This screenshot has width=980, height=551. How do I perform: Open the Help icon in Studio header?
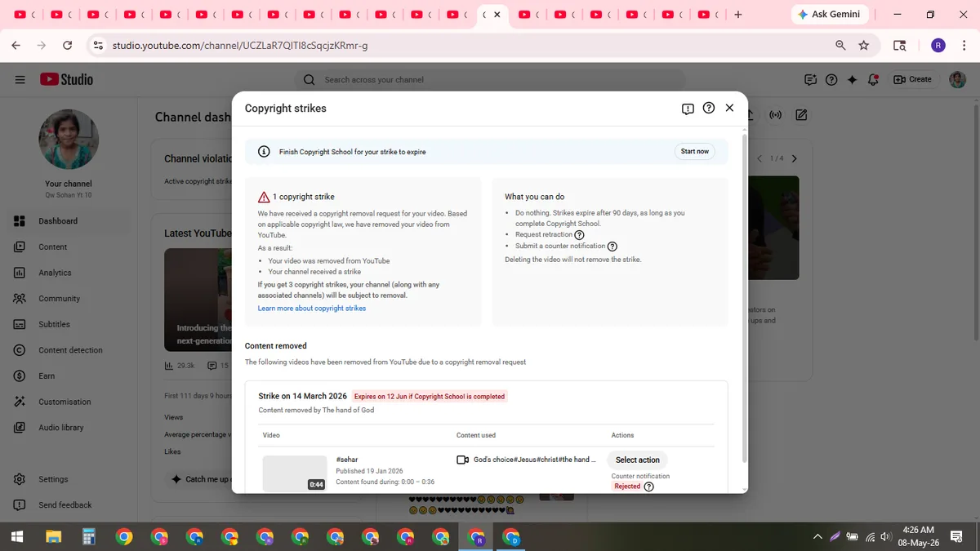coord(831,79)
